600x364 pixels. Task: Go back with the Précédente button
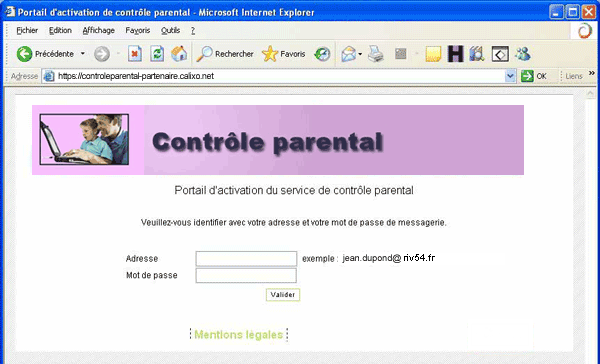tap(45, 54)
